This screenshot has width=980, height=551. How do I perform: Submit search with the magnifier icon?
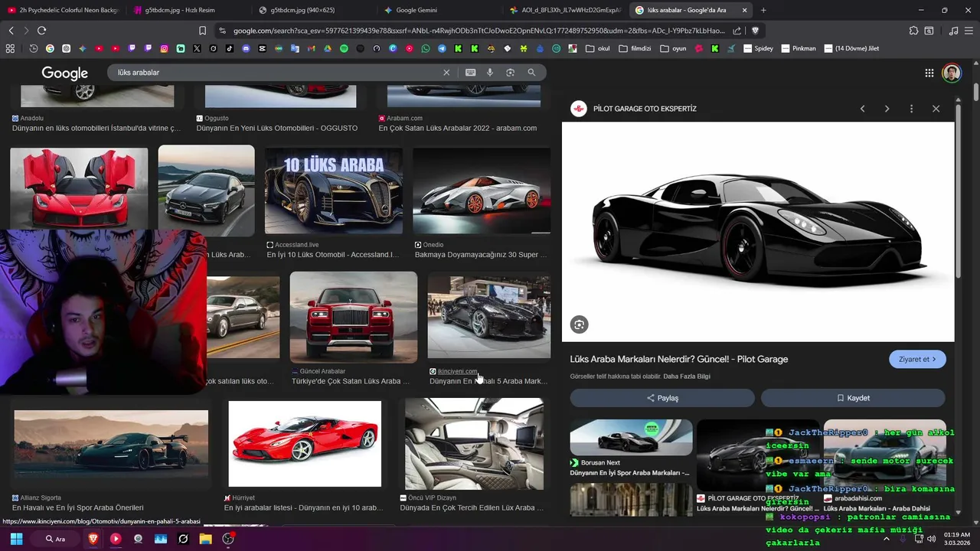[531, 72]
